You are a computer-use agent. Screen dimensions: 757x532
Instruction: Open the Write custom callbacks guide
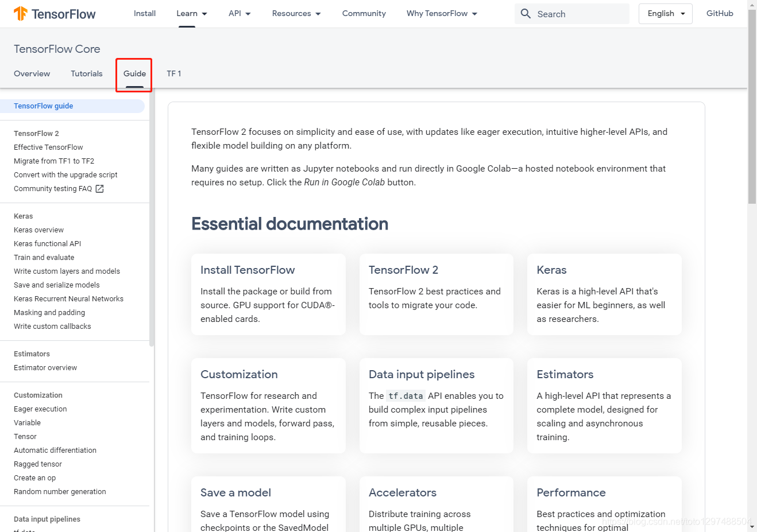coord(52,327)
